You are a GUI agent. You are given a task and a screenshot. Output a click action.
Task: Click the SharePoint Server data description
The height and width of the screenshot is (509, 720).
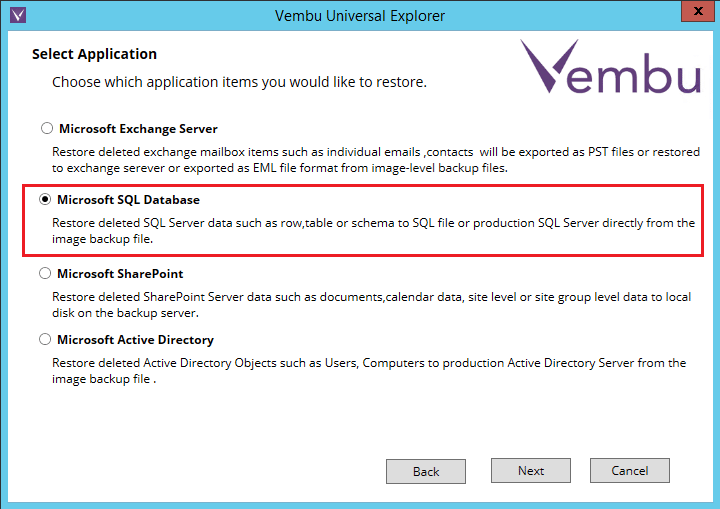point(372,305)
